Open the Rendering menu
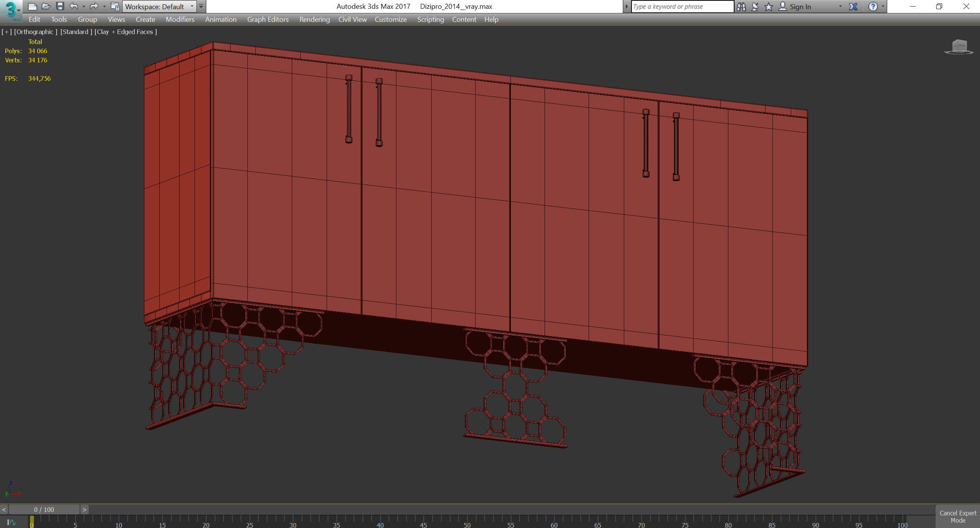The height and width of the screenshot is (528, 980). click(x=314, y=20)
